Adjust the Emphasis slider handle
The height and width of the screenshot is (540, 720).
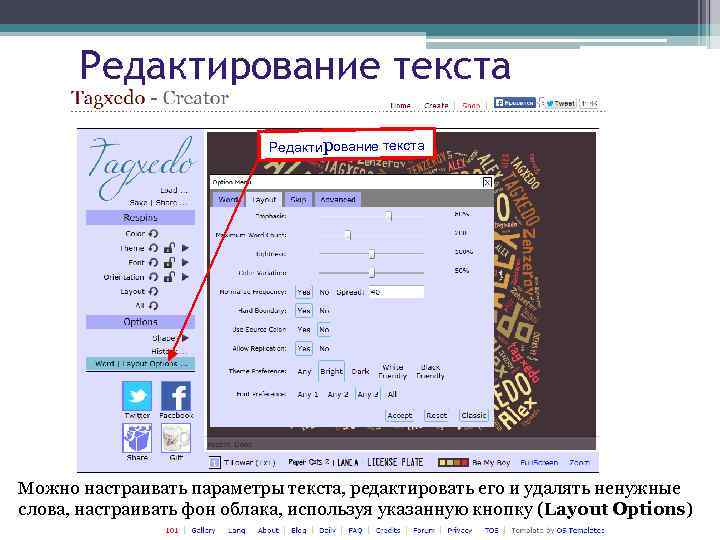coord(389,216)
